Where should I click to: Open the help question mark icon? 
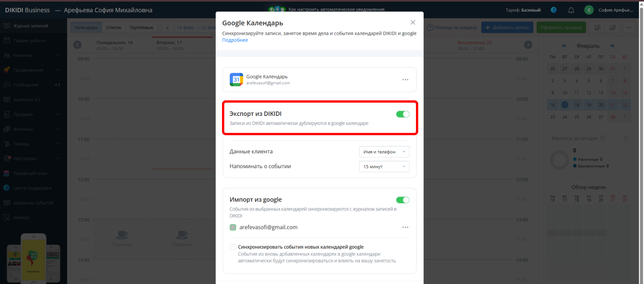click(553, 10)
